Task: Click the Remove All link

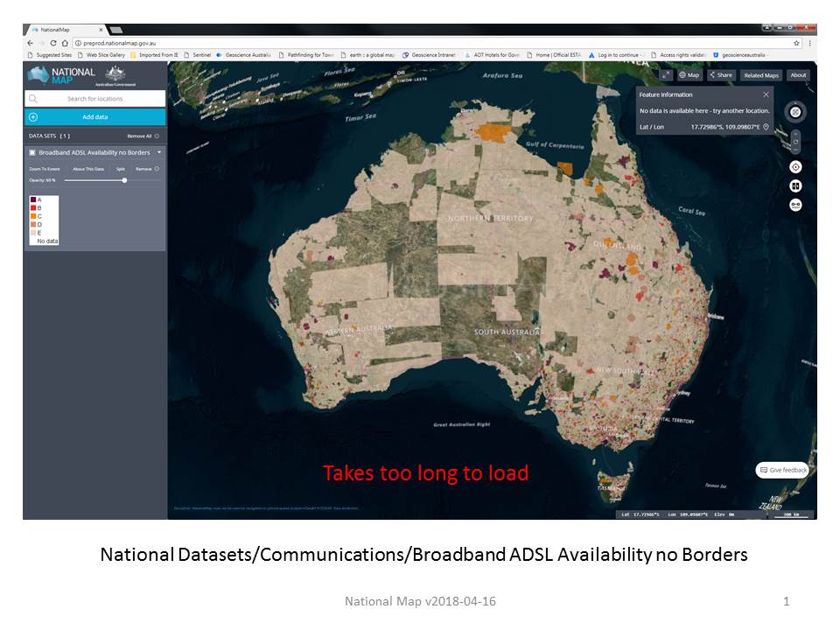Action: click(x=139, y=136)
